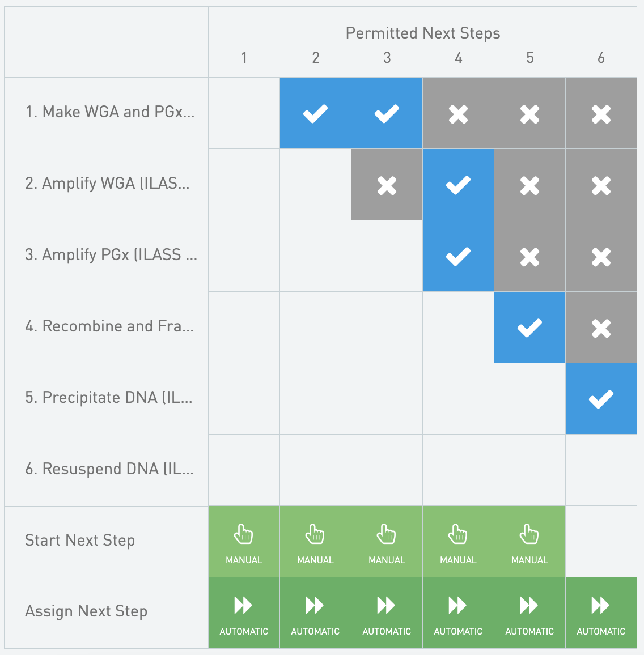Click Automatic fast-forward icon under column 6
Viewport: 644px width, 655px height.
[x=601, y=605]
